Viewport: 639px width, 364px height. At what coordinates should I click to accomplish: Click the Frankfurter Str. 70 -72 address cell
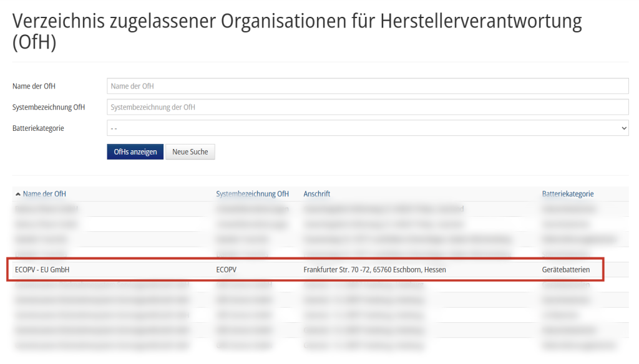[374, 270]
